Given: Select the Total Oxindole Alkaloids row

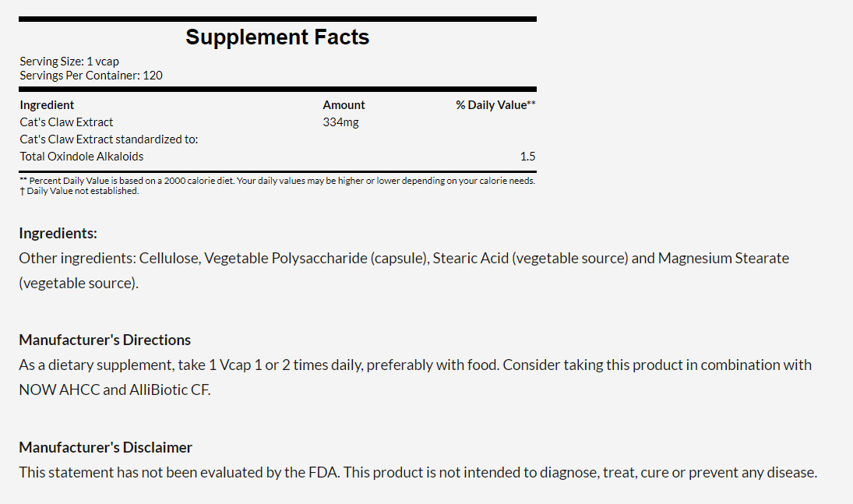Looking at the screenshot, I should (x=82, y=156).
